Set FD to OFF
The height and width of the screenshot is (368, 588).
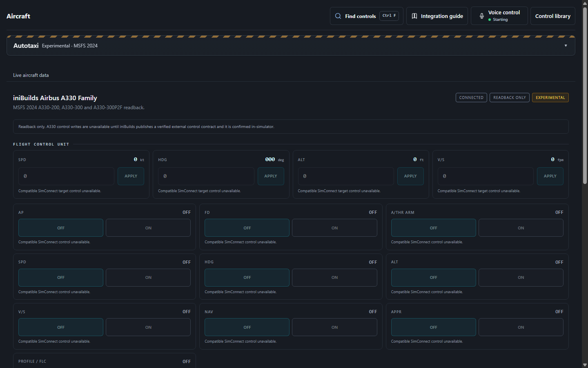[247, 228]
